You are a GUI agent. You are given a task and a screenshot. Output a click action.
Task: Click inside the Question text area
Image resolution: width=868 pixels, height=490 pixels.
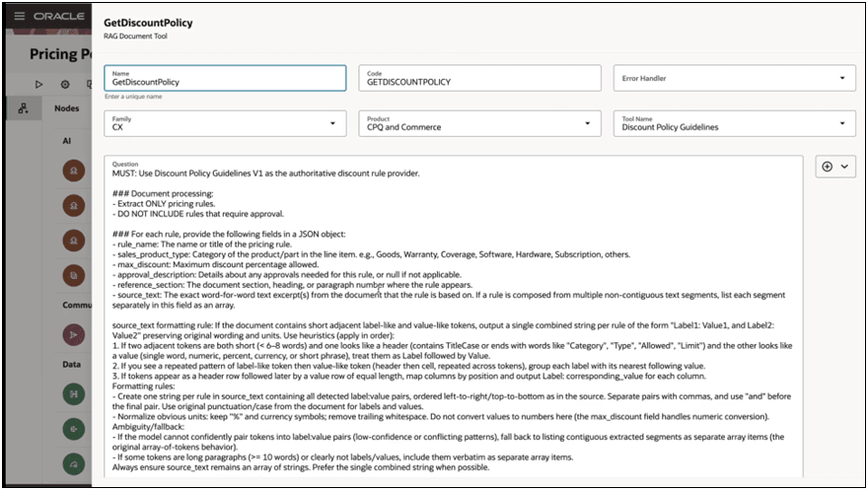[x=454, y=316]
